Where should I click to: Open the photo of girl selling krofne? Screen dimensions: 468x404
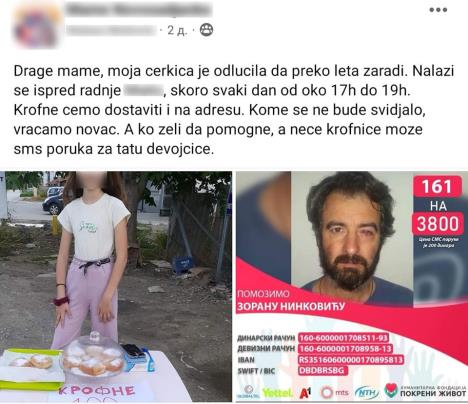116,286
